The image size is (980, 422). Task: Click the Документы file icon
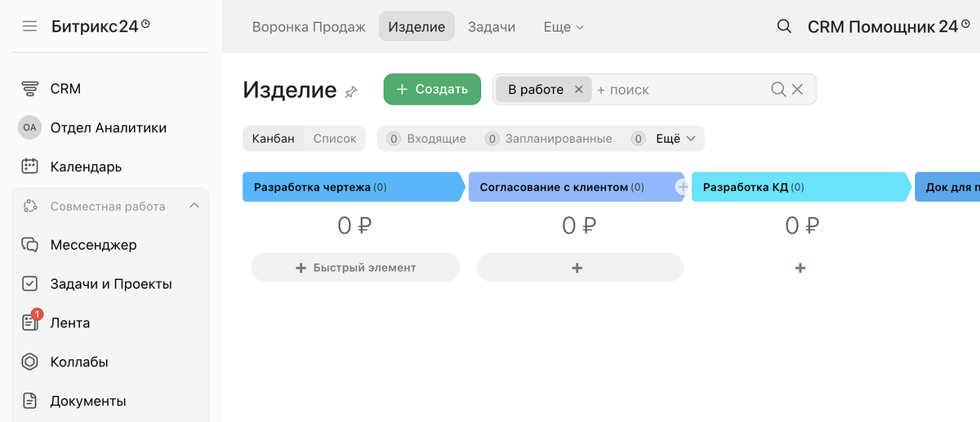coord(30,401)
